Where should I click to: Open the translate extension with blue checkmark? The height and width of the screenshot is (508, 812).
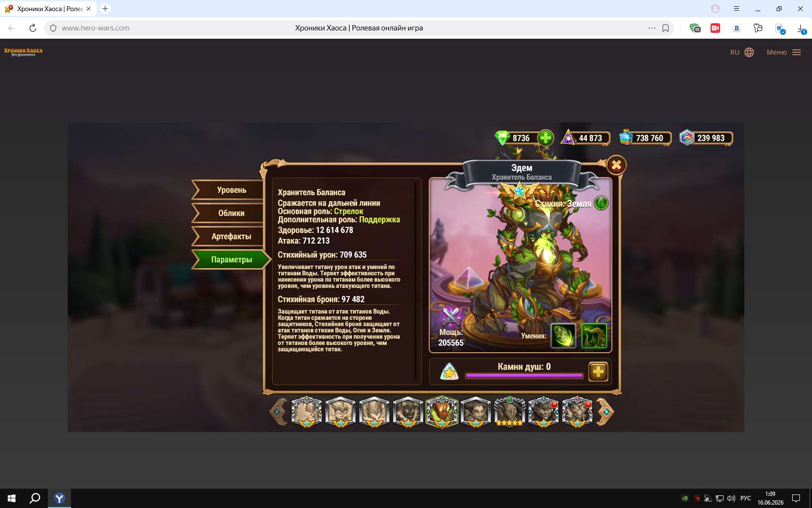pos(780,29)
